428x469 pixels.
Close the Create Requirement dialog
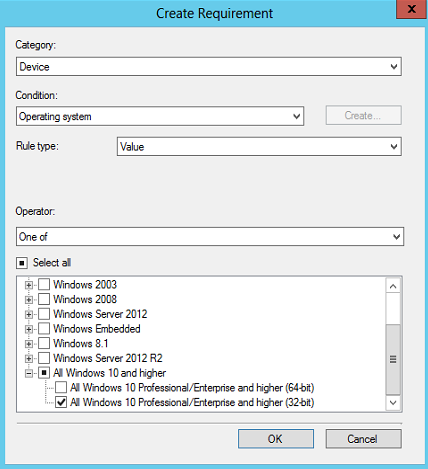tap(412, 9)
